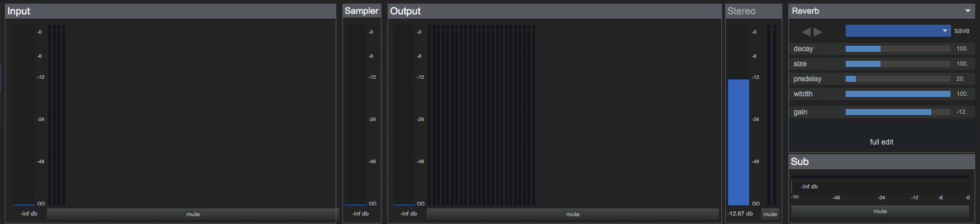Adjust the predelay slider
Viewport: 980px width, 224px height.
pyautogui.click(x=898, y=79)
